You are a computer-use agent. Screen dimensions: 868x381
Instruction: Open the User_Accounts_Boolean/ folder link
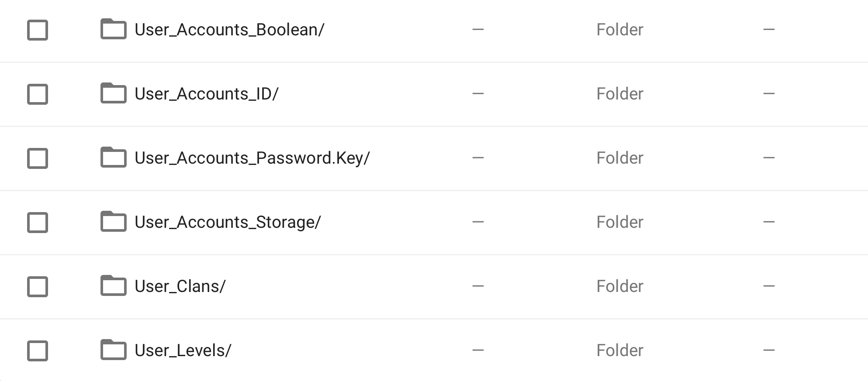(x=229, y=30)
